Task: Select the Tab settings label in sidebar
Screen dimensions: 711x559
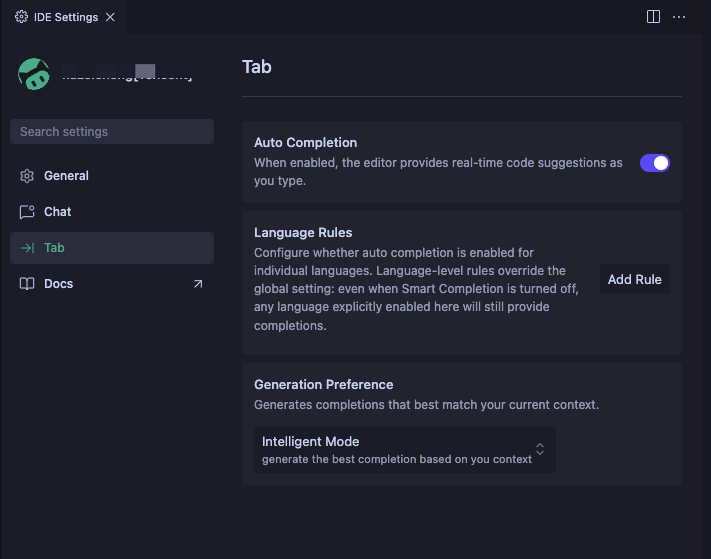Action: 54,248
